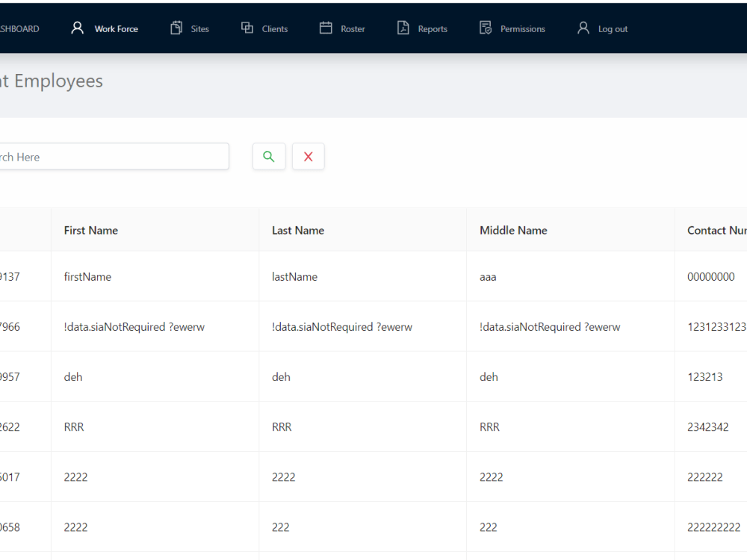Select middle name cell 'aaa'

pos(488,277)
